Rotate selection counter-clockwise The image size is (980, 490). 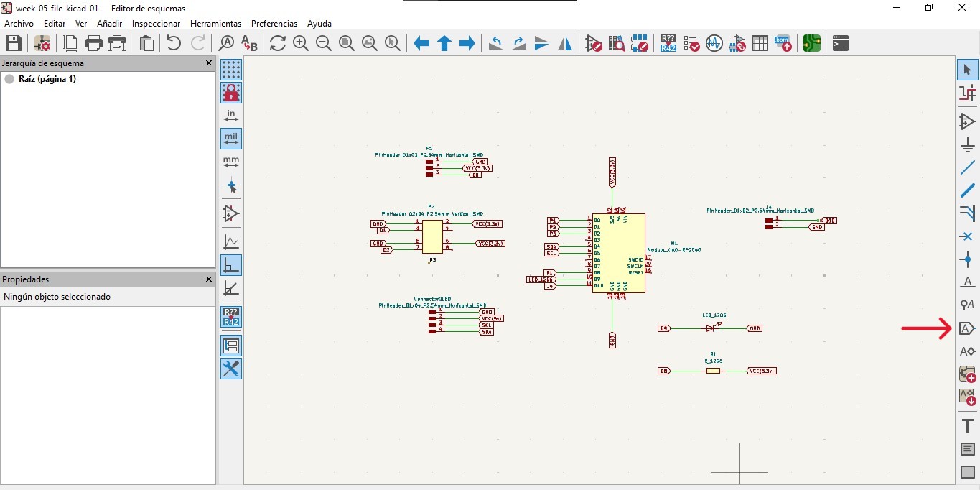[495, 43]
